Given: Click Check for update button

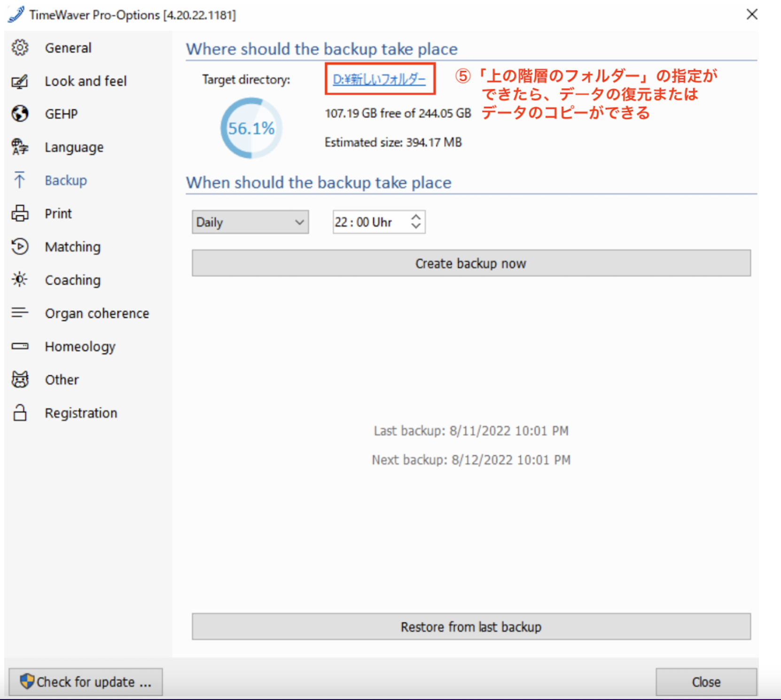Looking at the screenshot, I should pos(86,682).
